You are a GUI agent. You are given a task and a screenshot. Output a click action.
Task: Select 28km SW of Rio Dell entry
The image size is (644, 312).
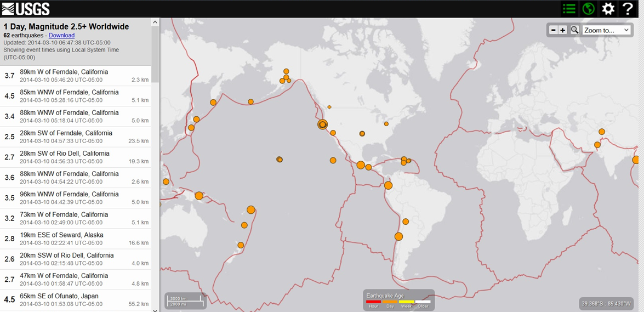(x=76, y=157)
